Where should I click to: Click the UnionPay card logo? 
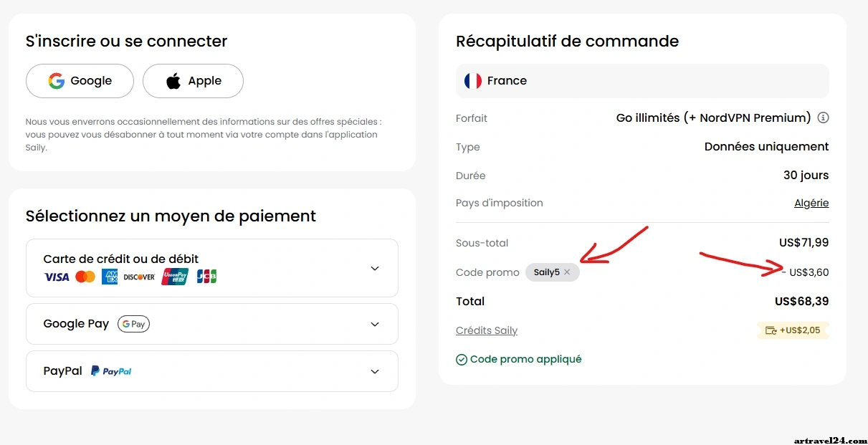(x=174, y=277)
